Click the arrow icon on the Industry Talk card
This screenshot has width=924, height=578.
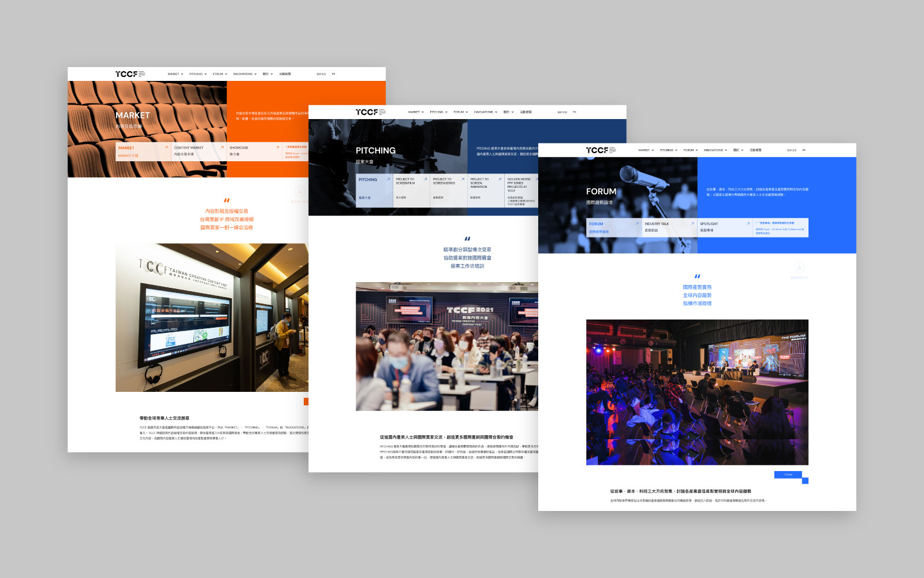pos(692,224)
